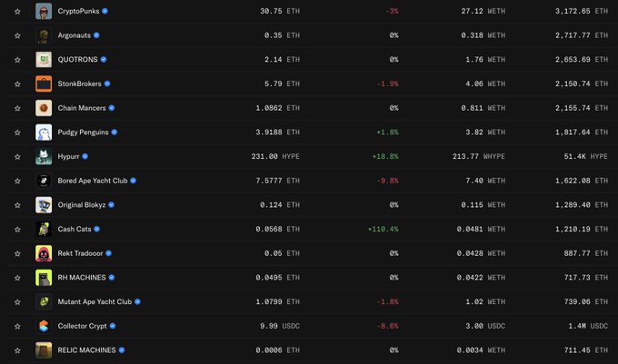Viewport: 618px width, 364px height.
Task: Click the Rekt Tradooor pink icon
Action: (x=44, y=253)
